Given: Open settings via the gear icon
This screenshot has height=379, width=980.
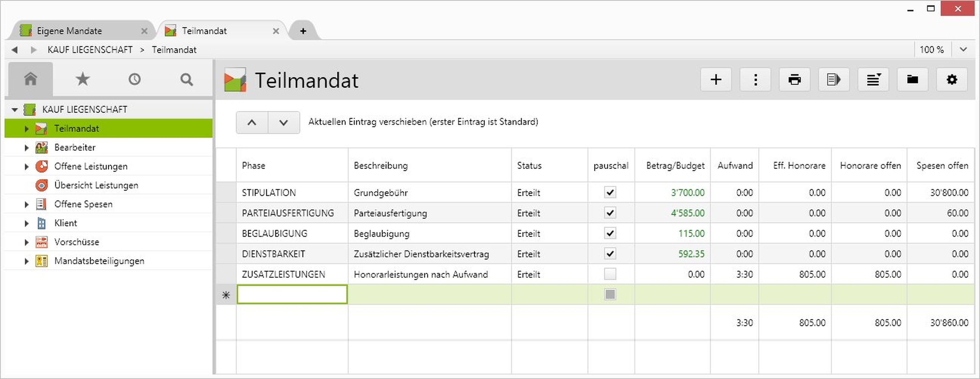Looking at the screenshot, I should [952, 80].
